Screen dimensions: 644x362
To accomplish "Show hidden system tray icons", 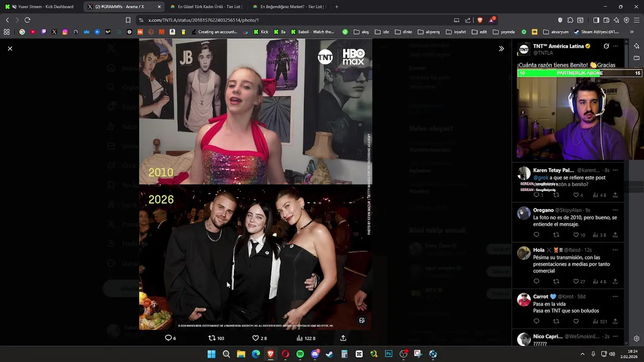I will pos(583,354).
